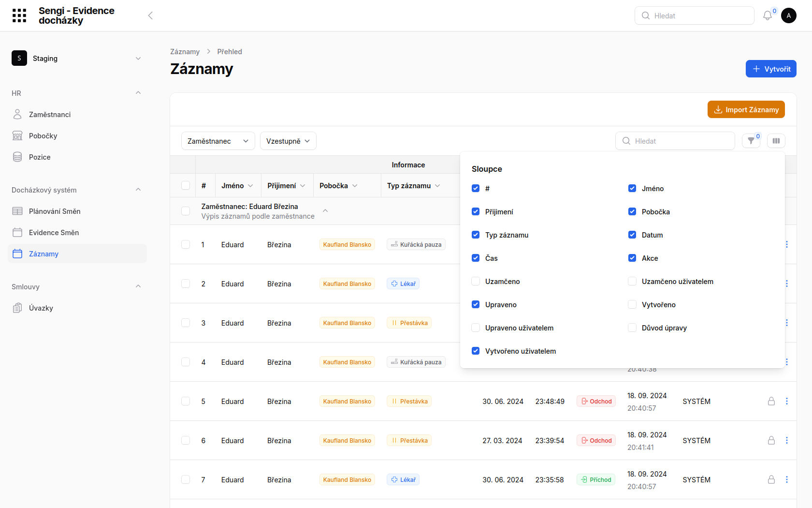Collapse the Docházkový systém section

pos(138,190)
